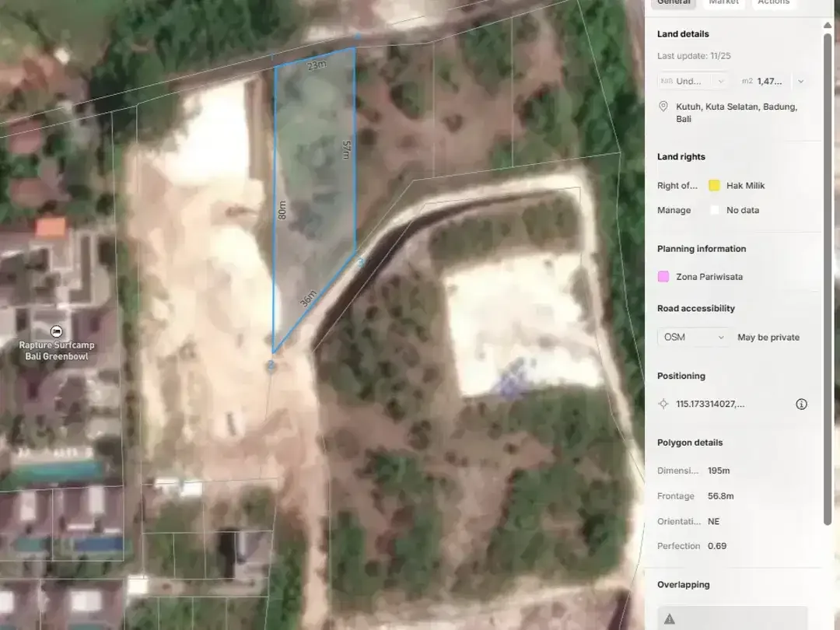Click the Last update: 11/25 text
The width and height of the screenshot is (840, 630).
click(x=694, y=56)
